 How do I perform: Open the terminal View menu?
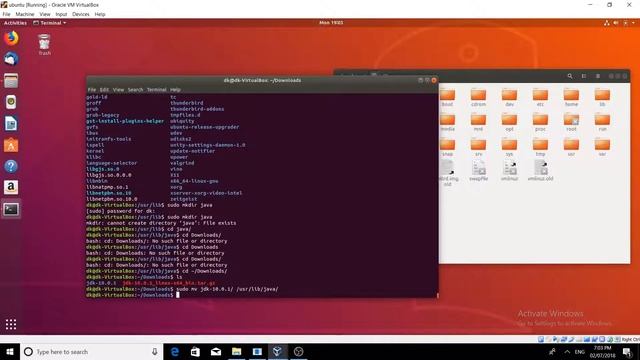pyautogui.click(x=118, y=89)
